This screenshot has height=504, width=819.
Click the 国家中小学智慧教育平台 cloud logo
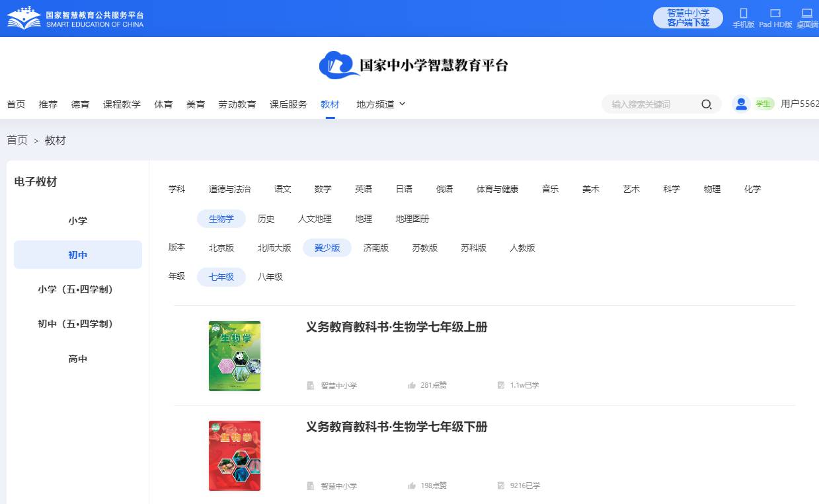pos(413,65)
